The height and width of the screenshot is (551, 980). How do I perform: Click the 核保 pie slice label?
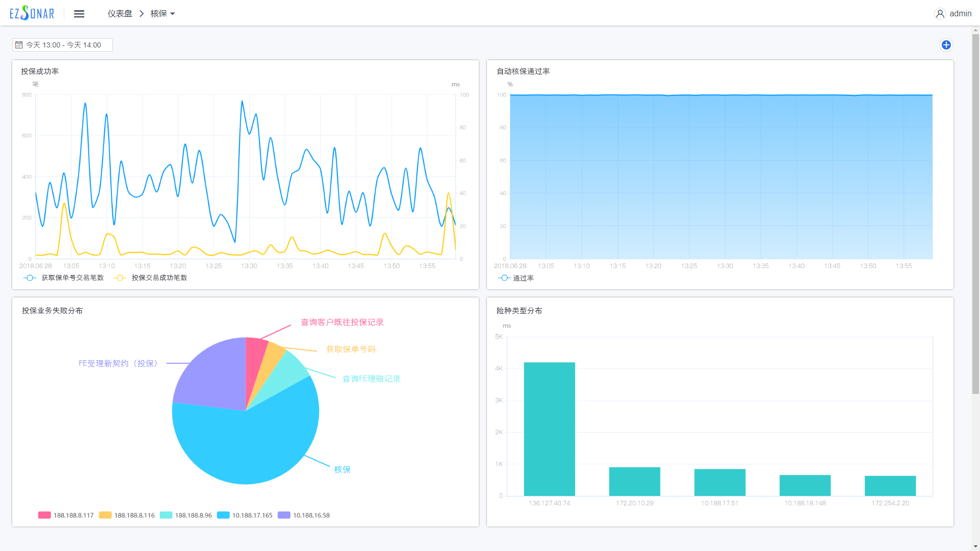tap(342, 469)
